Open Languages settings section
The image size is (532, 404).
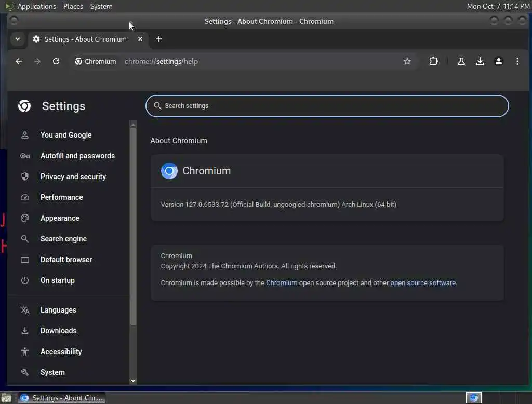tap(58, 310)
